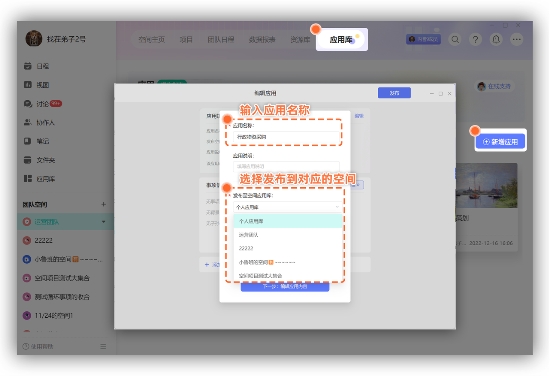Click the blue 发布 button in dialog header
Viewport: 550px width, 376px height.
pyautogui.click(x=394, y=93)
